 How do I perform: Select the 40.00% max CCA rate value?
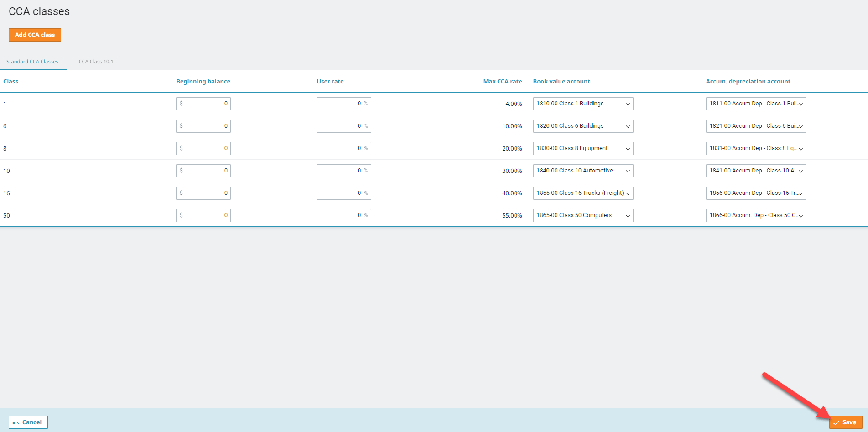[512, 193]
